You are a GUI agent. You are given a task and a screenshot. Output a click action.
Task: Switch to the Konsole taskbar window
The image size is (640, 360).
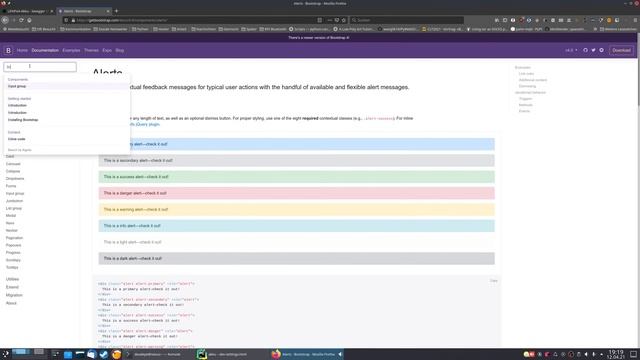pyautogui.click(x=157, y=354)
